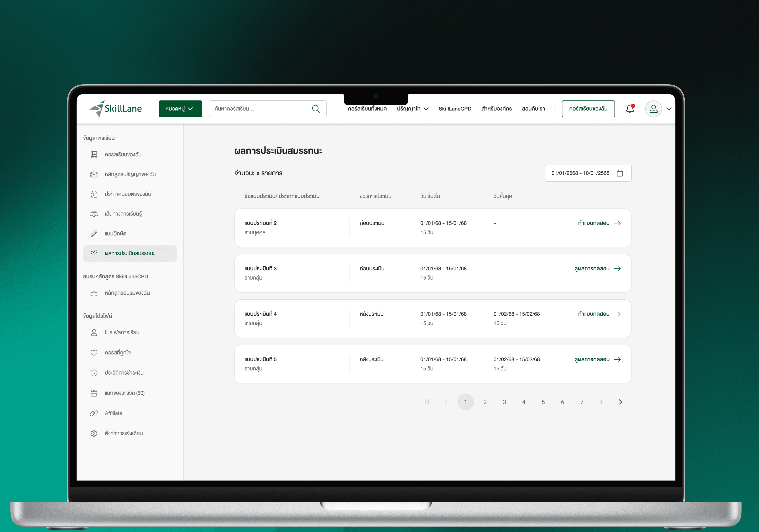Click the arrow next to แบบประเมินที่ 2 action

[x=617, y=223]
